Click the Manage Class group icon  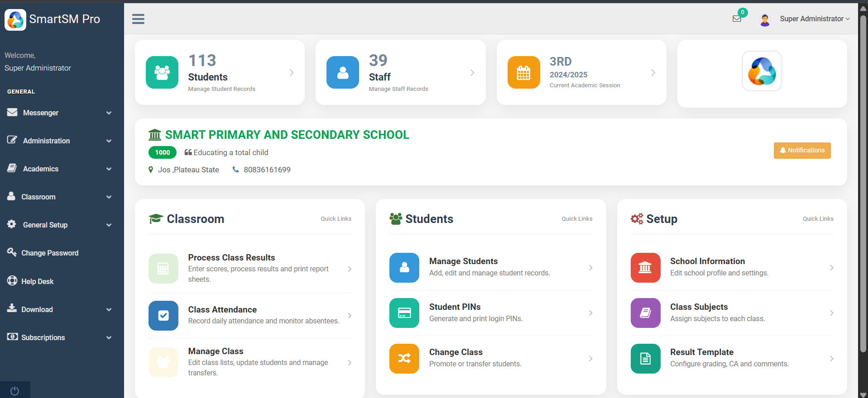(163, 362)
